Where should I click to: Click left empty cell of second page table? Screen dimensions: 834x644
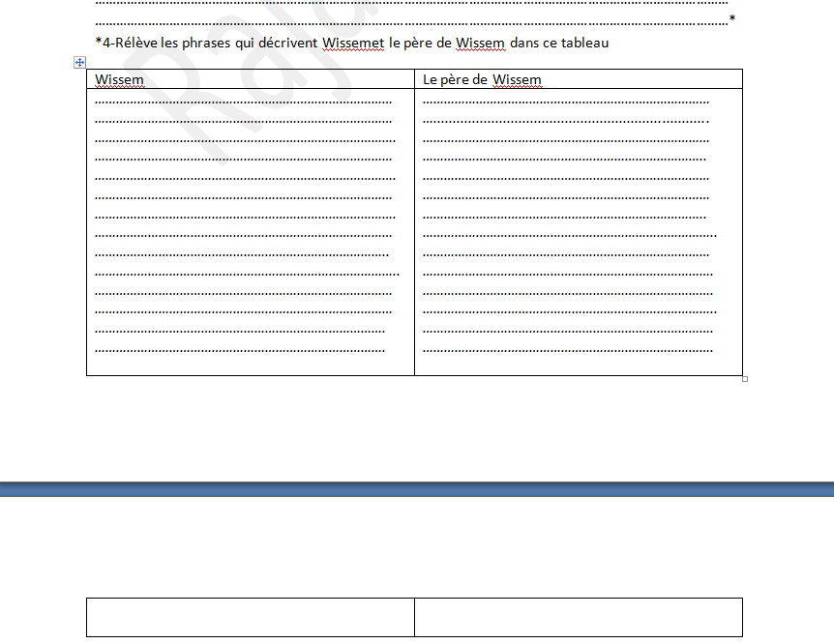[x=250, y=617]
